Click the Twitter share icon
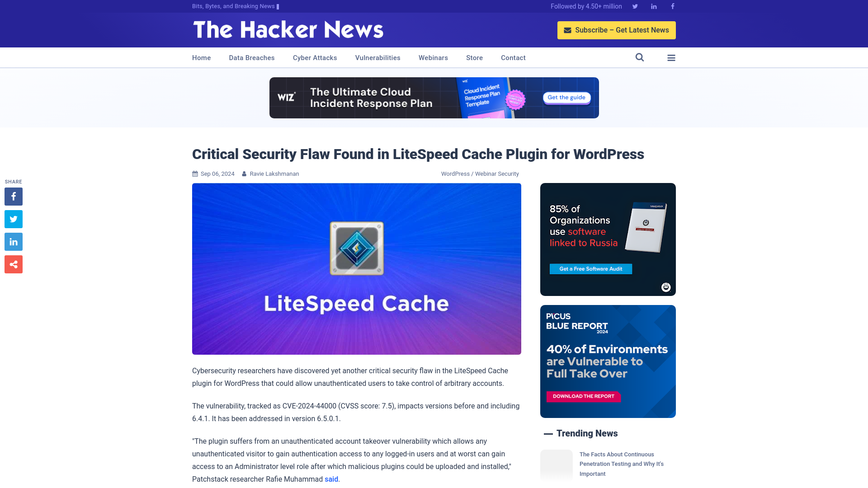 tap(13, 219)
